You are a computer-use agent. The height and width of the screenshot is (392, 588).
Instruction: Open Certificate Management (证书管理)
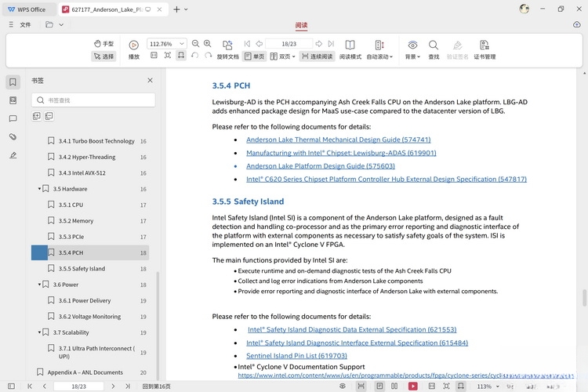pyautogui.click(x=485, y=49)
